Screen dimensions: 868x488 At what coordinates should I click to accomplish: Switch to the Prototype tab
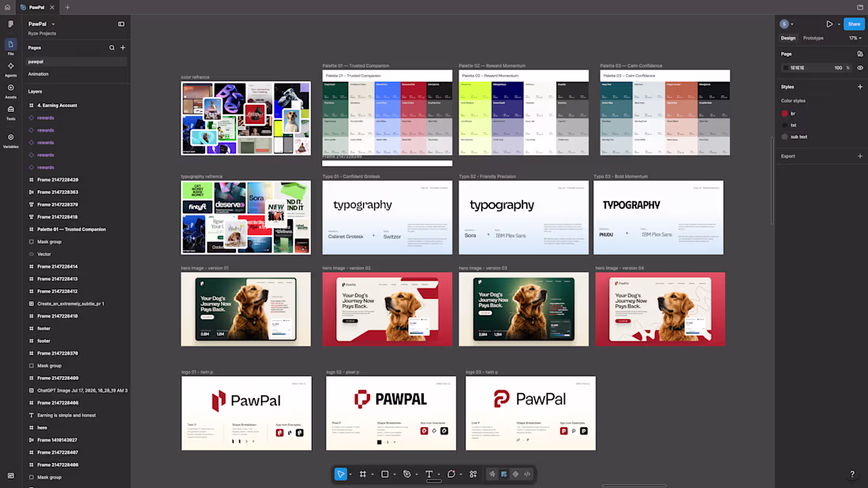click(x=814, y=38)
